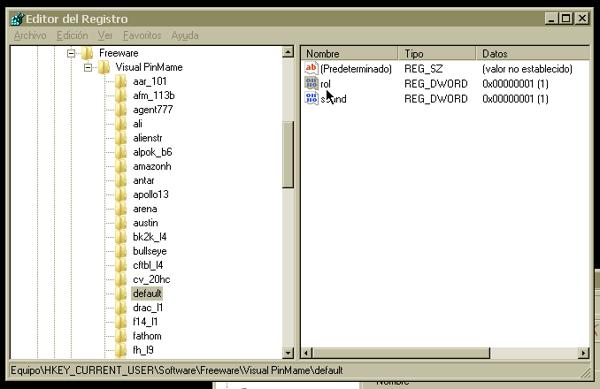
Task: Click the cftbl_l4 folder icon
Action: pyautogui.click(x=121, y=265)
